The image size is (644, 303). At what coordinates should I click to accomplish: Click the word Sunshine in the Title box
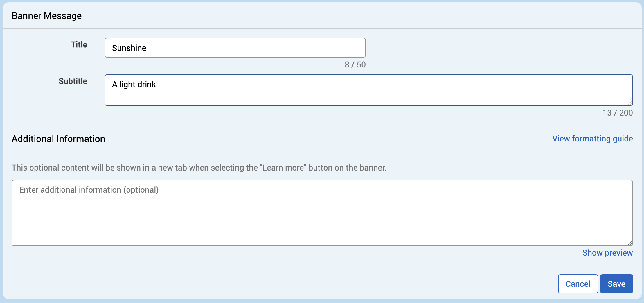(129, 48)
